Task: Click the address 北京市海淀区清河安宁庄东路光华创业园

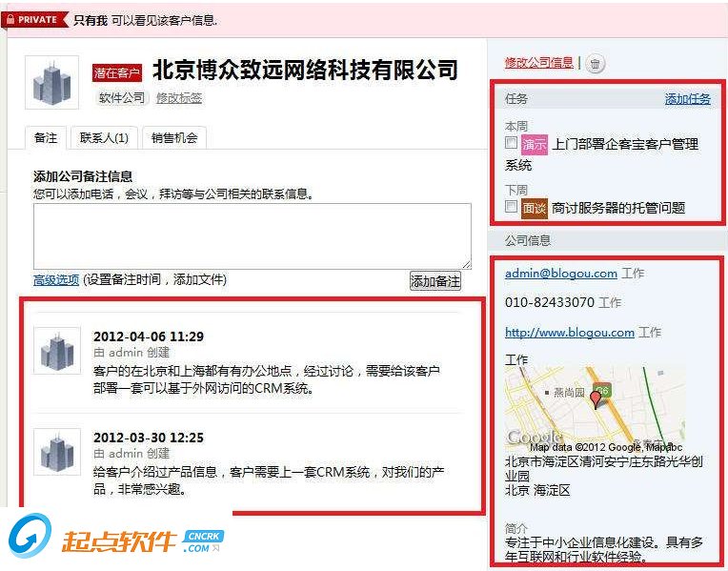Action: (603, 468)
